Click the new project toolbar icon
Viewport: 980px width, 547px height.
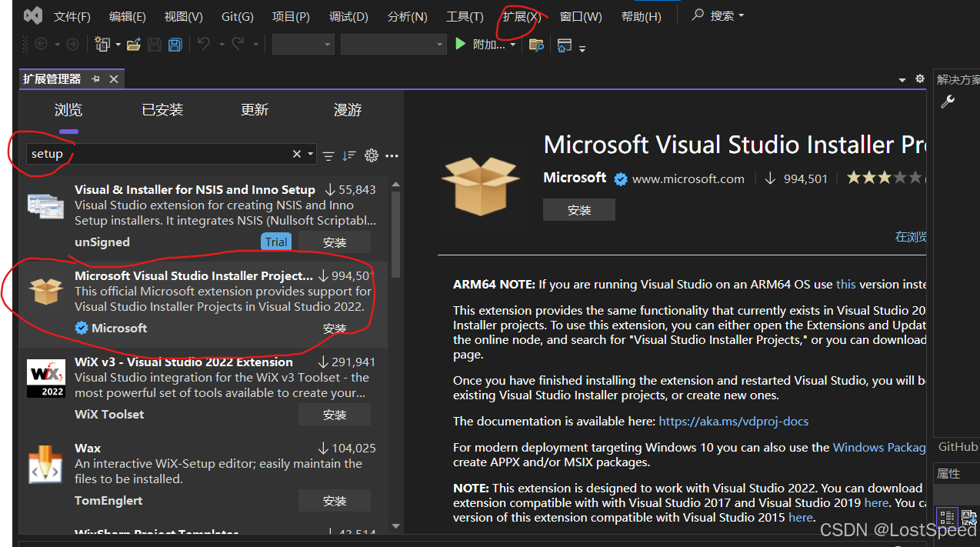coord(102,45)
